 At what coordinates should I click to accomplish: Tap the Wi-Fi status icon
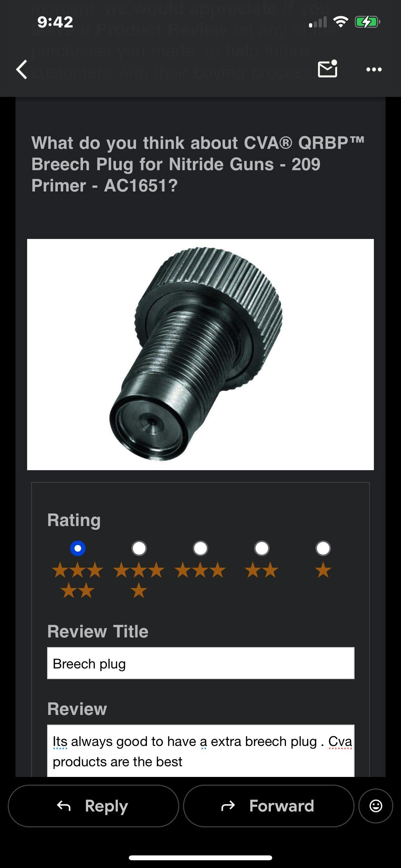[341, 22]
